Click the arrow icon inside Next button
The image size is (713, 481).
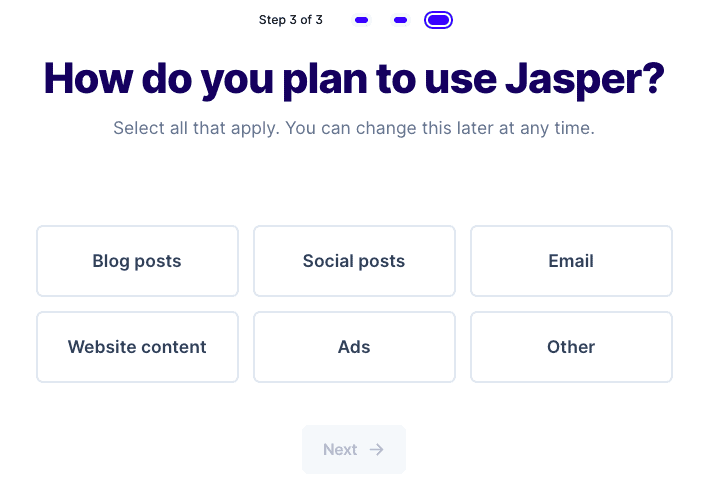(x=377, y=450)
